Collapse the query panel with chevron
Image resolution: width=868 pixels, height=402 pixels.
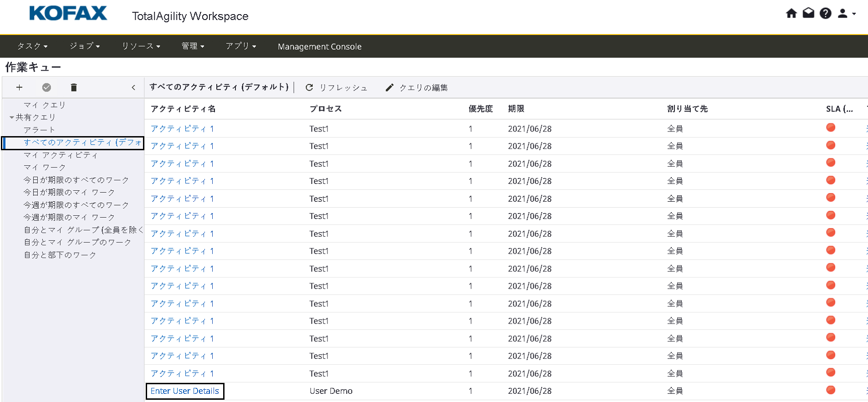coord(133,87)
